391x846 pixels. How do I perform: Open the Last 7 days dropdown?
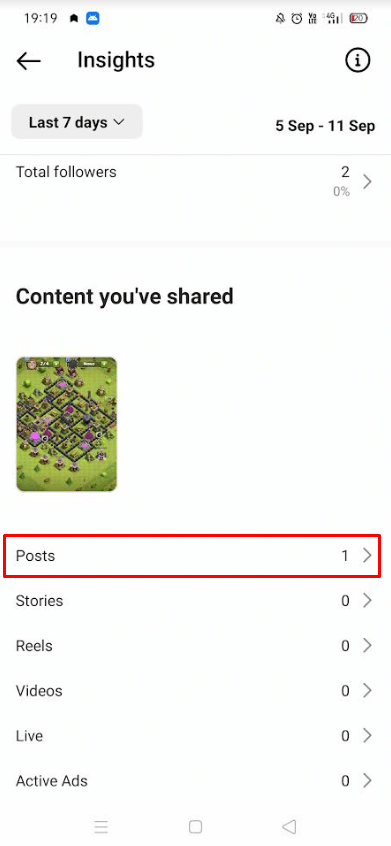(77, 122)
